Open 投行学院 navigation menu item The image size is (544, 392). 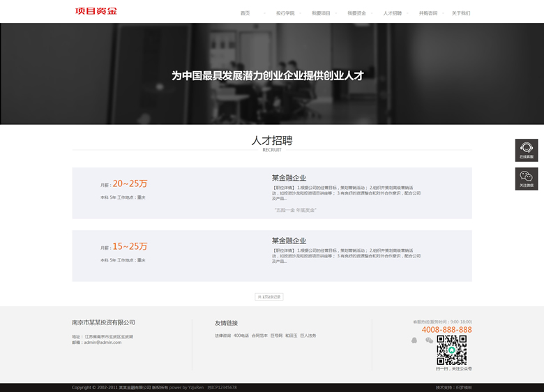pyautogui.click(x=285, y=13)
